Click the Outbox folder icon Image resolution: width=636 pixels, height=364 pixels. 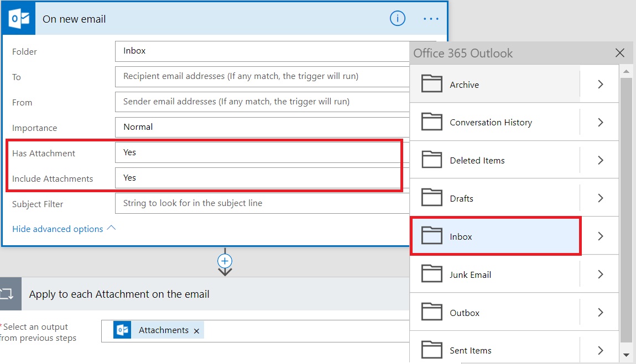click(x=431, y=312)
